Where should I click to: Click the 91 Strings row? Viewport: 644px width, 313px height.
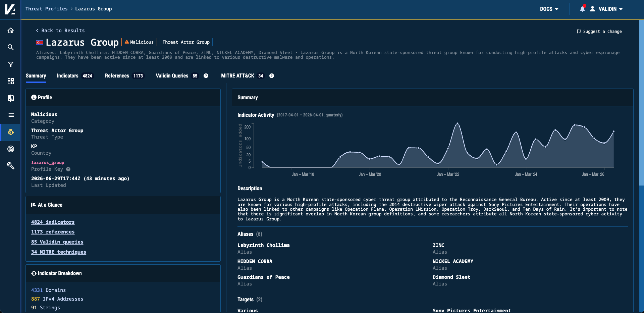(46, 308)
